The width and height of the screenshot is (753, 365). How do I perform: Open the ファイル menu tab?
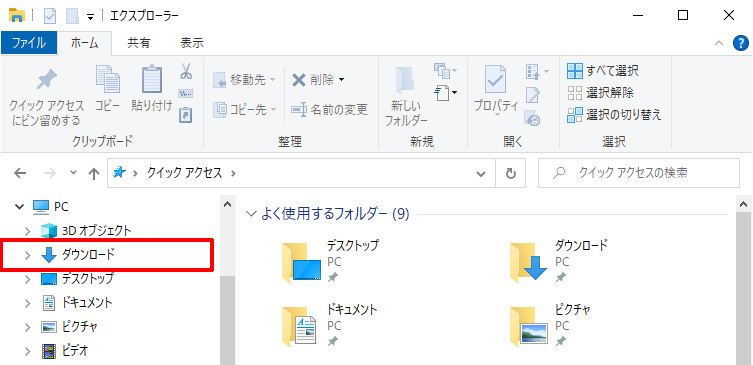[29, 43]
